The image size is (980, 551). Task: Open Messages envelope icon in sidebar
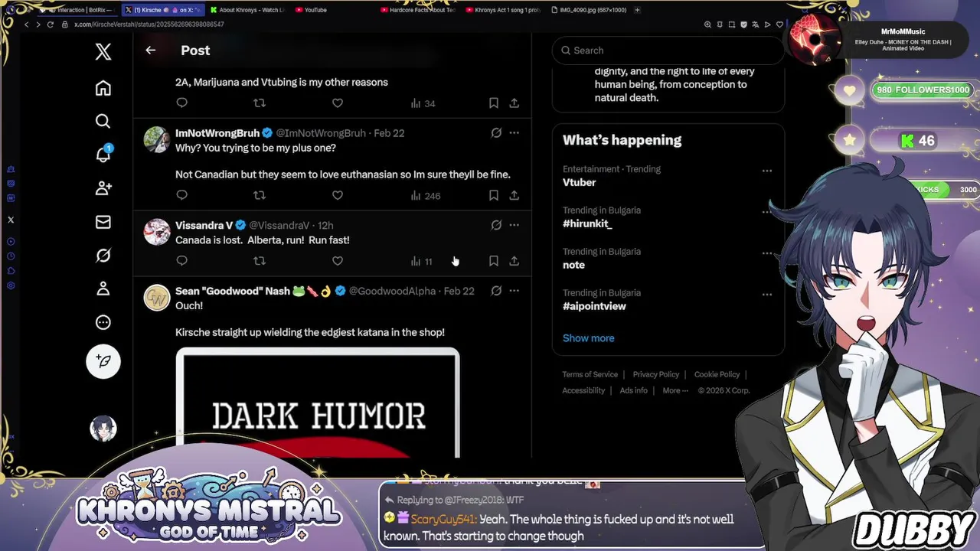103,222
